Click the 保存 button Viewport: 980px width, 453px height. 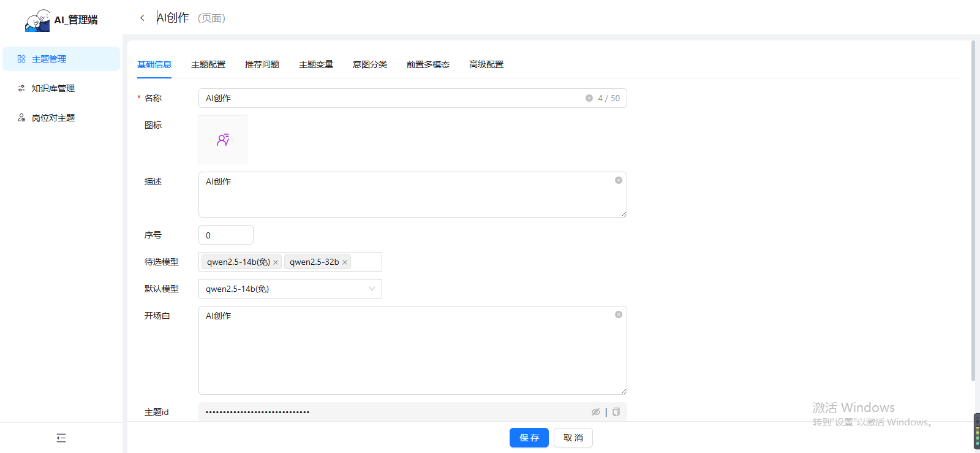[x=529, y=438]
